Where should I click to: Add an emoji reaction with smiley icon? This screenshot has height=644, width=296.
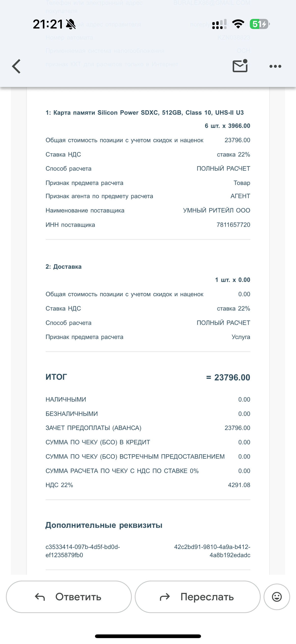[277, 597]
